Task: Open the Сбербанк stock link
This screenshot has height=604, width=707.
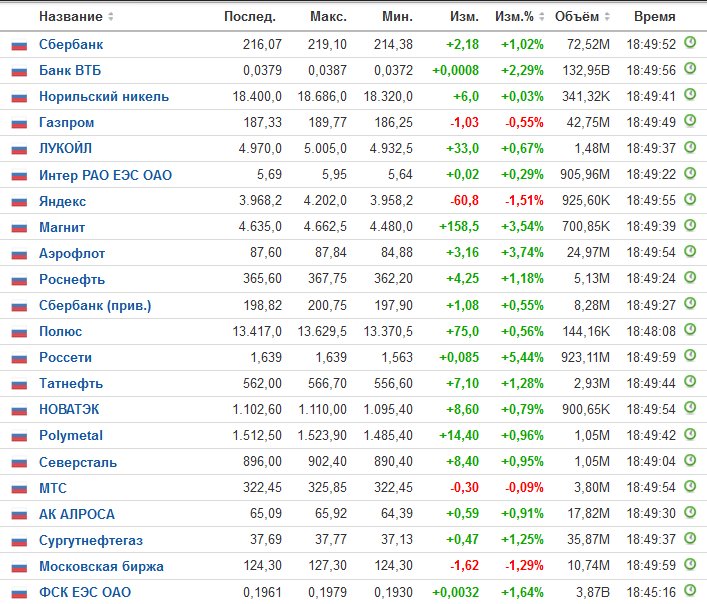Action: coord(71,45)
